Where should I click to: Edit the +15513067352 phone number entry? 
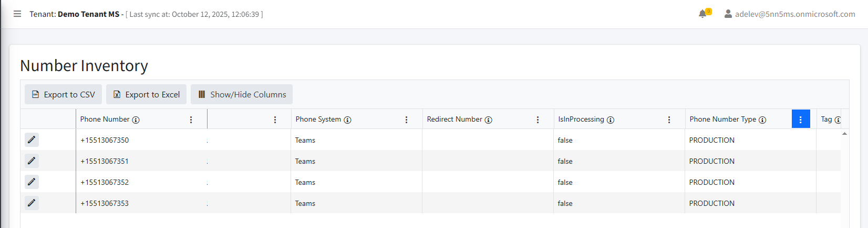click(32, 182)
